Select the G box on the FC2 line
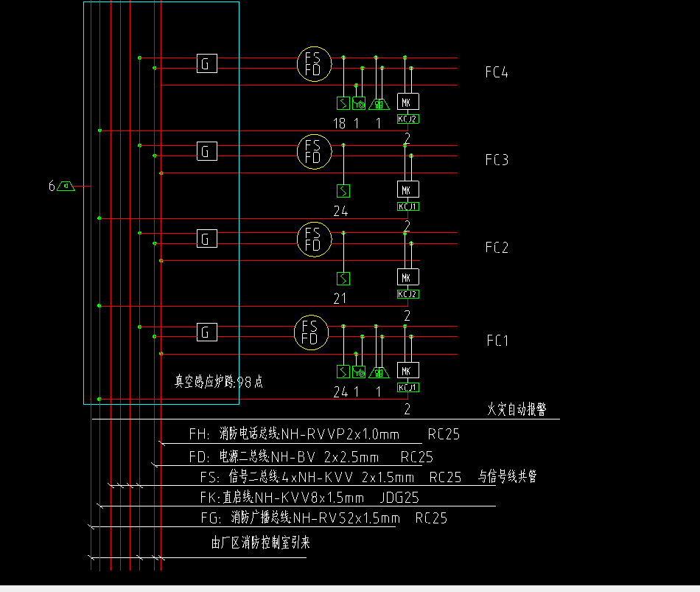This screenshot has height=592, width=700. coord(207,239)
